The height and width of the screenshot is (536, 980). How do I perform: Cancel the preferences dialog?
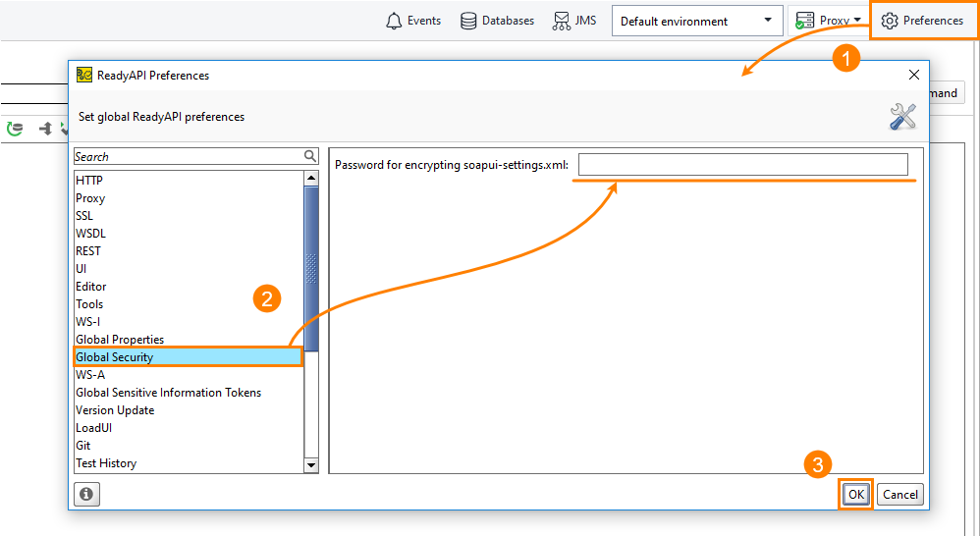[x=900, y=494]
